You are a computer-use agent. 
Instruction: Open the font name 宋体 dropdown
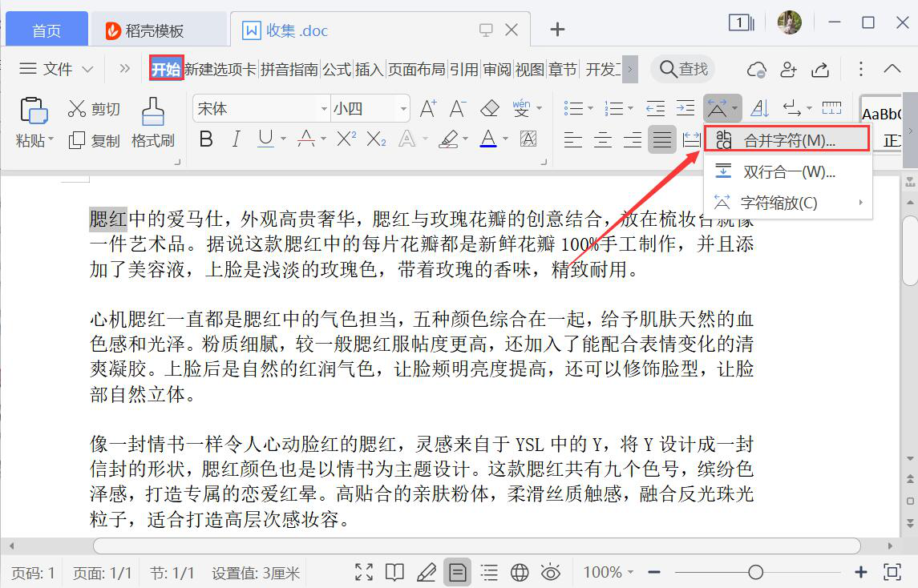pos(323,109)
